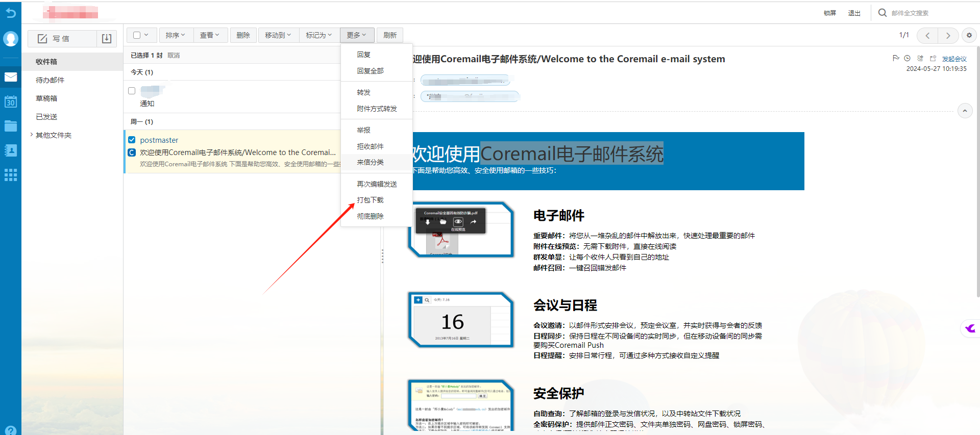Click the 写信 compose button
Viewport: 980px width, 435px height.
click(x=62, y=39)
